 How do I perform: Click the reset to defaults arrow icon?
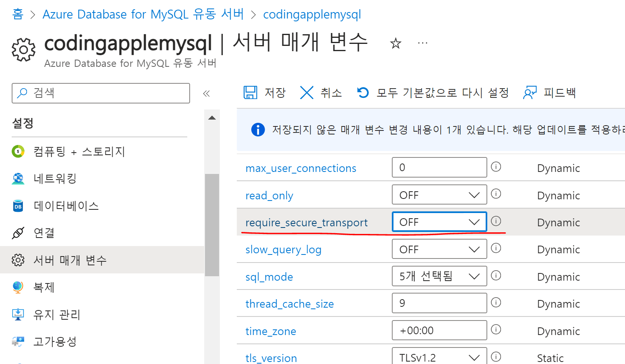(x=363, y=93)
